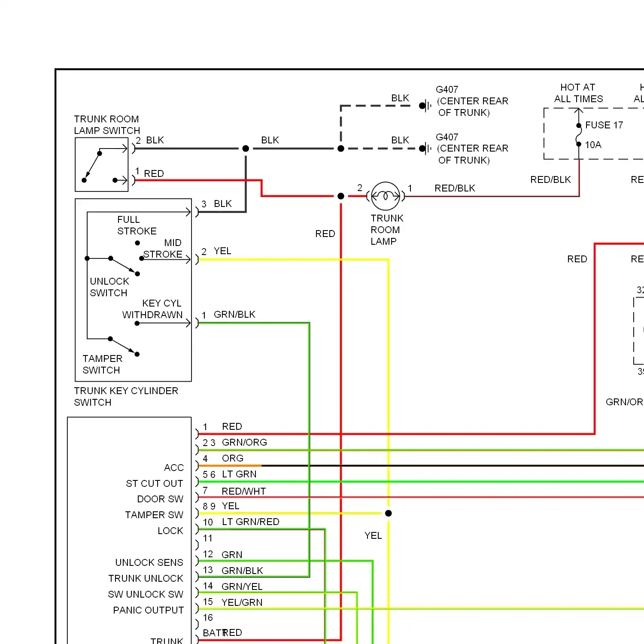Click 'YEL' label beside the vertical yellow wire
The image size is (644, 644).
(373, 536)
